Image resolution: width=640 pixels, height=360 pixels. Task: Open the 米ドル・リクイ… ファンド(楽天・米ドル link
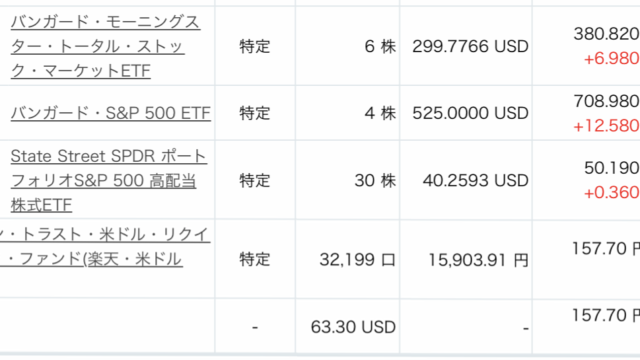point(105,247)
